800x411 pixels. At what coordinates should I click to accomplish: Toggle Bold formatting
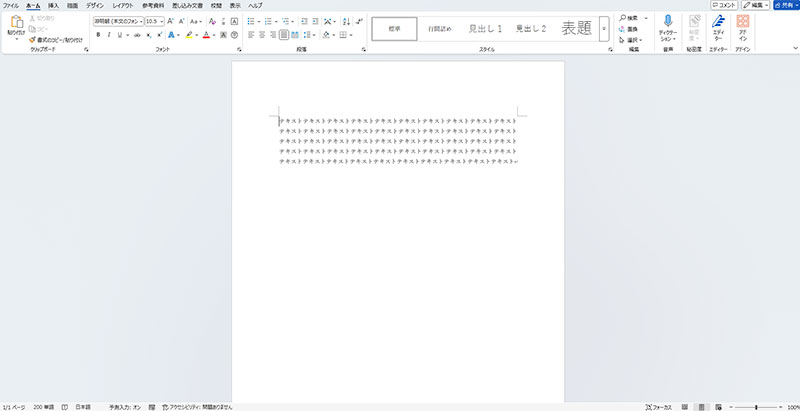point(98,35)
